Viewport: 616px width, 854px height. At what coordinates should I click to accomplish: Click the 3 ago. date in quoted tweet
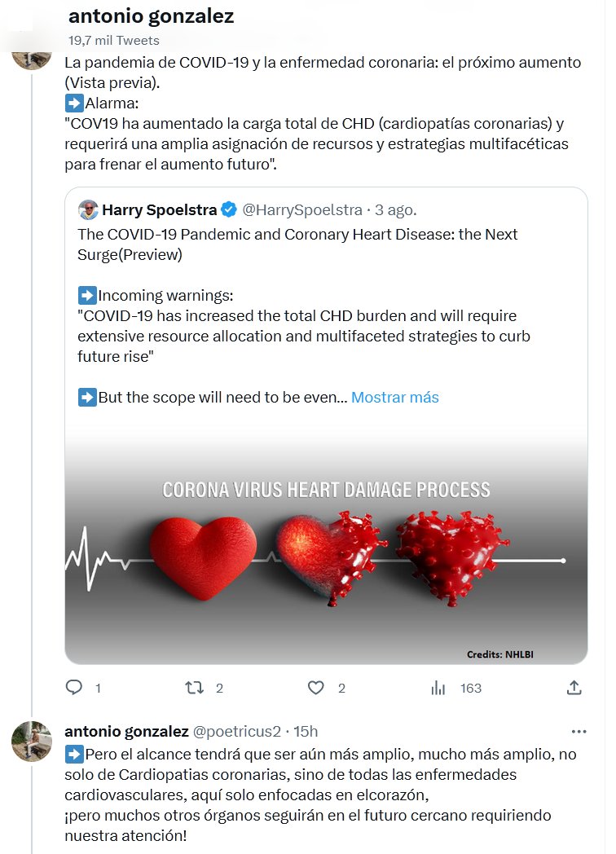click(x=395, y=209)
